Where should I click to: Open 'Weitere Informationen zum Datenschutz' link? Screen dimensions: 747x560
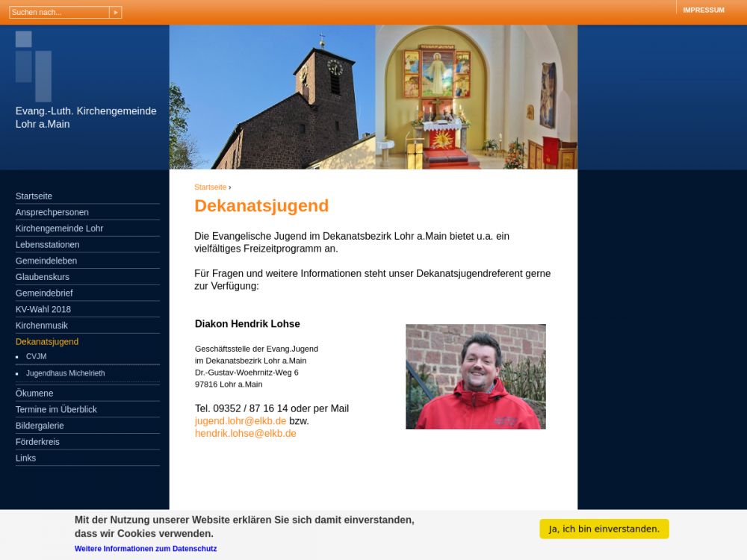146,549
